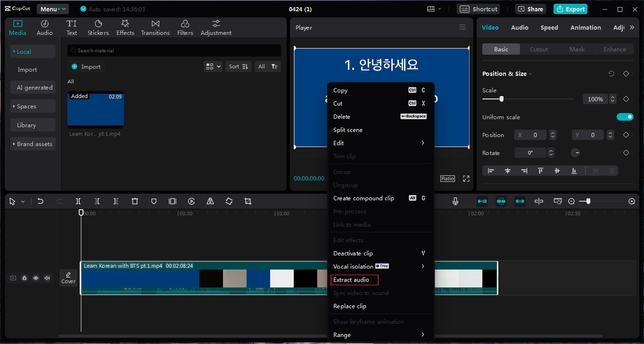This screenshot has width=644, height=344.
Task: Open the All filter dropdown
Action: [268, 66]
